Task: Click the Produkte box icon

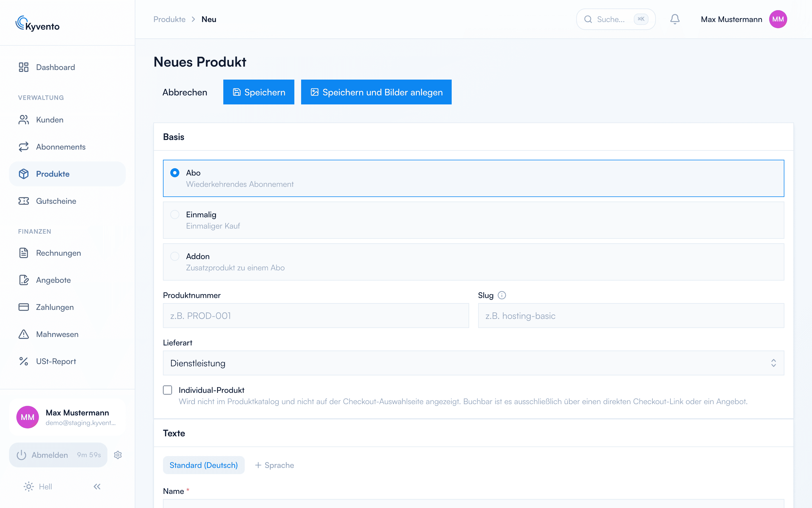Action: [23, 174]
